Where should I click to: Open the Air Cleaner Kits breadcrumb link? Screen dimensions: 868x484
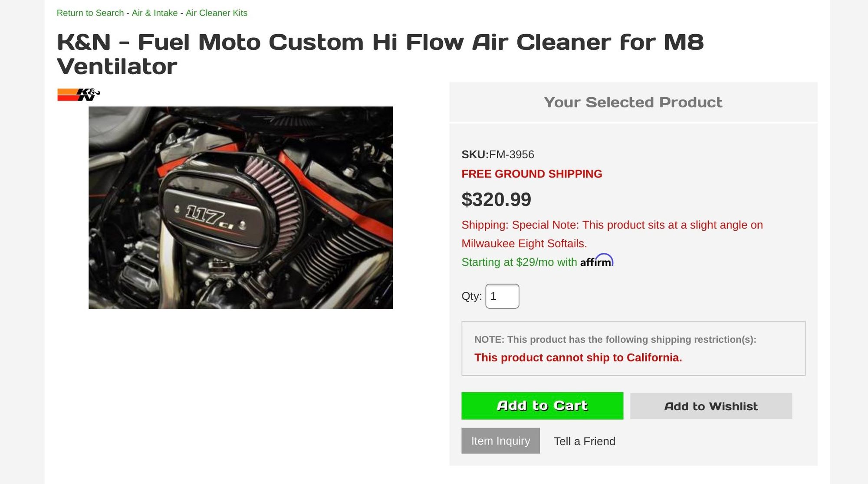217,13
